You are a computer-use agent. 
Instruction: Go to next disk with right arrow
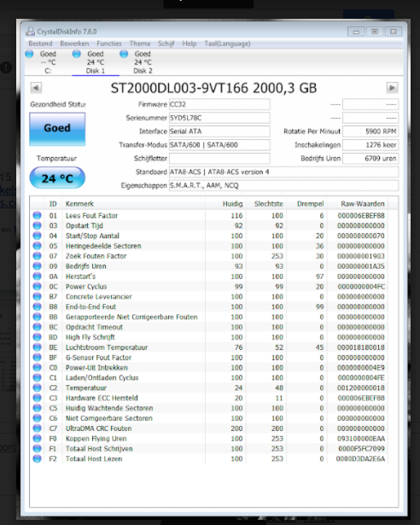point(392,88)
